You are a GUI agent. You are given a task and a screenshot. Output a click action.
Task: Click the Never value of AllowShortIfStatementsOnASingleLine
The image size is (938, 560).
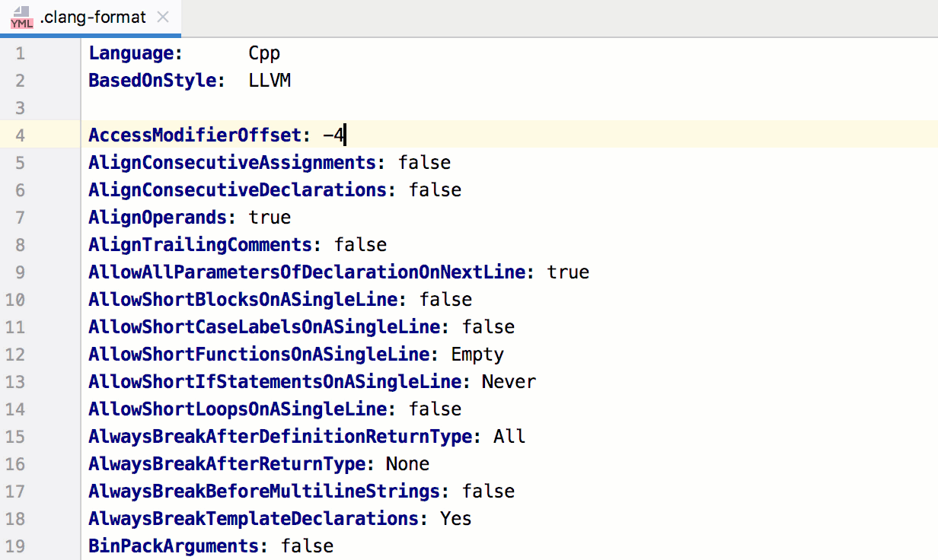[x=509, y=382]
